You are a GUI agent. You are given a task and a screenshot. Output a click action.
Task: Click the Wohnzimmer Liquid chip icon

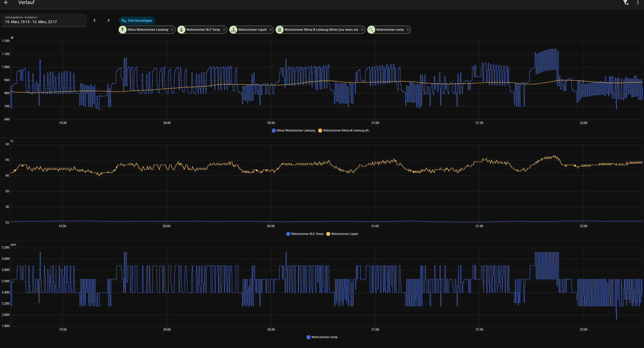point(233,30)
